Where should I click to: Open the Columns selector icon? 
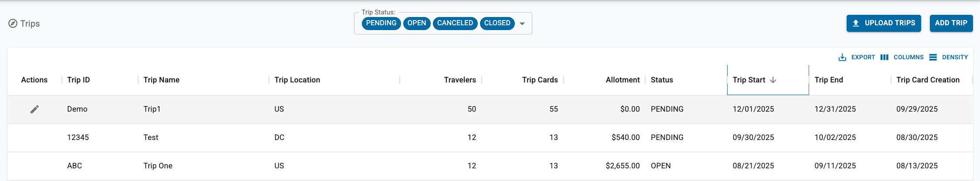(x=884, y=57)
